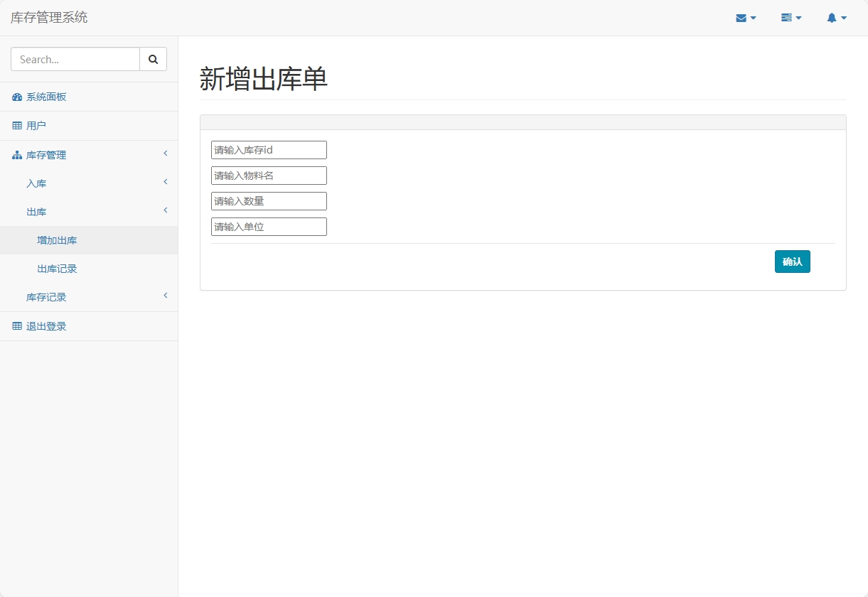Expand the 库存管理 menu chevron
The image size is (868, 597).
pyautogui.click(x=165, y=154)
